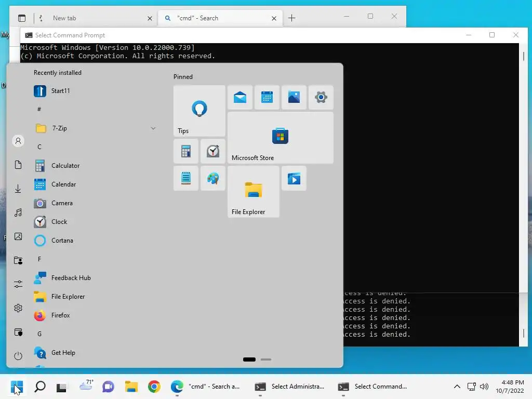
Task: Open the Calendar pinned tile
Action: coord(267,97)
